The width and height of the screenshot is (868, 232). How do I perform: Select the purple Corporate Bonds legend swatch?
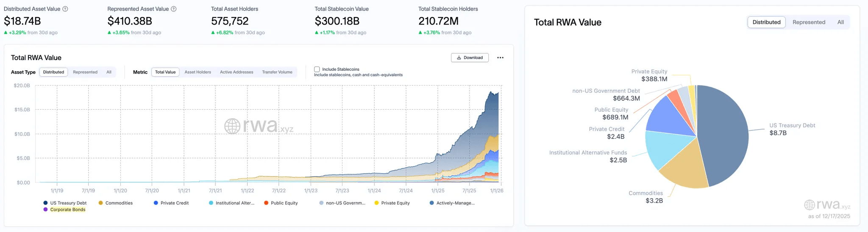pyautogui.click(x=46, y=210)
